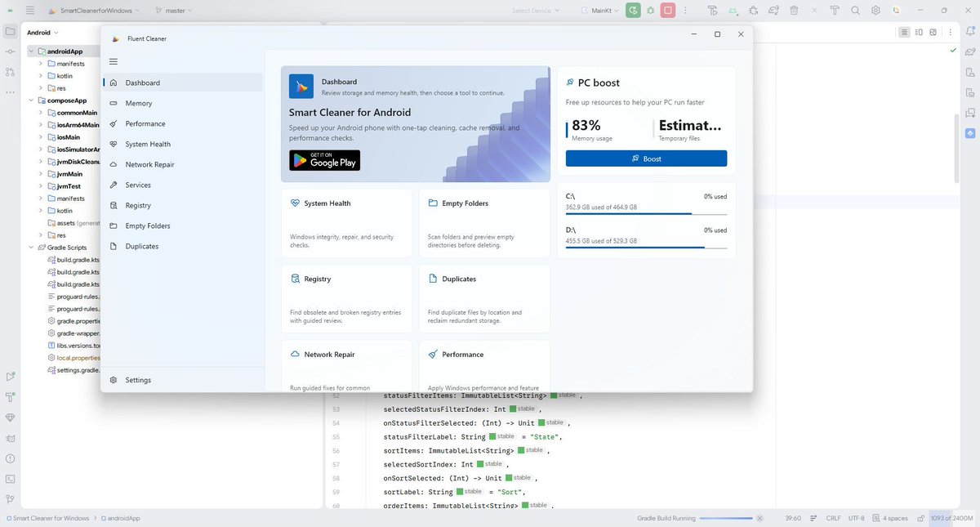Click UTF-8 encoding in status bar
Image resolution: width=980 pixels, height=527 pixels.
click(x=857, y=518)
